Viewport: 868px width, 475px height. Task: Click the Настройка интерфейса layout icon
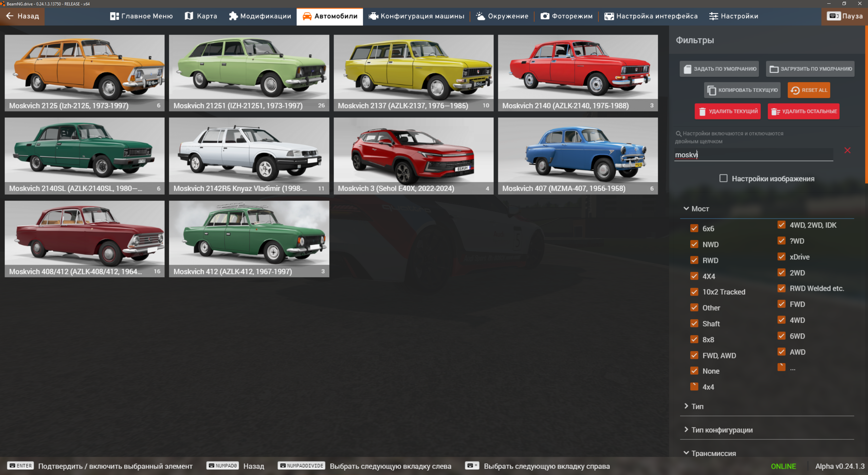[609, 16]
